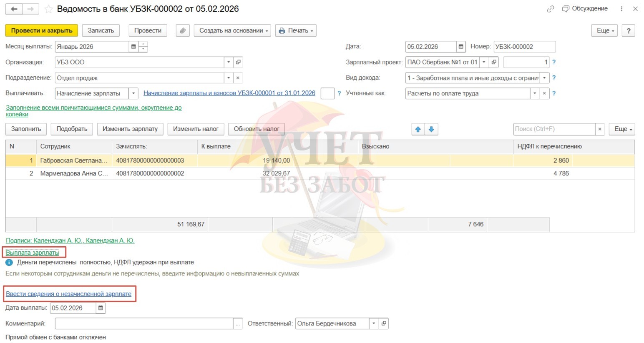Click the Дата выплаты field 05.02.2026
The width and height of the screenshot is (644, 343).
point(73,308)
